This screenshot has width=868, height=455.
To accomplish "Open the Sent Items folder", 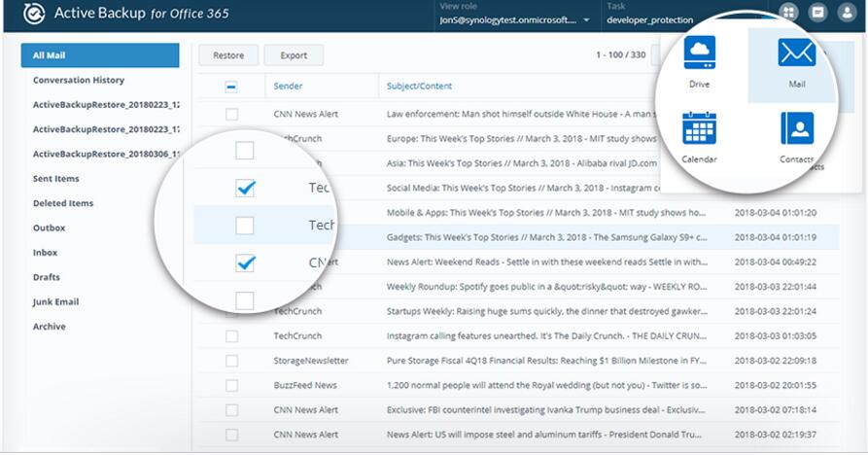I will (55, 179).
